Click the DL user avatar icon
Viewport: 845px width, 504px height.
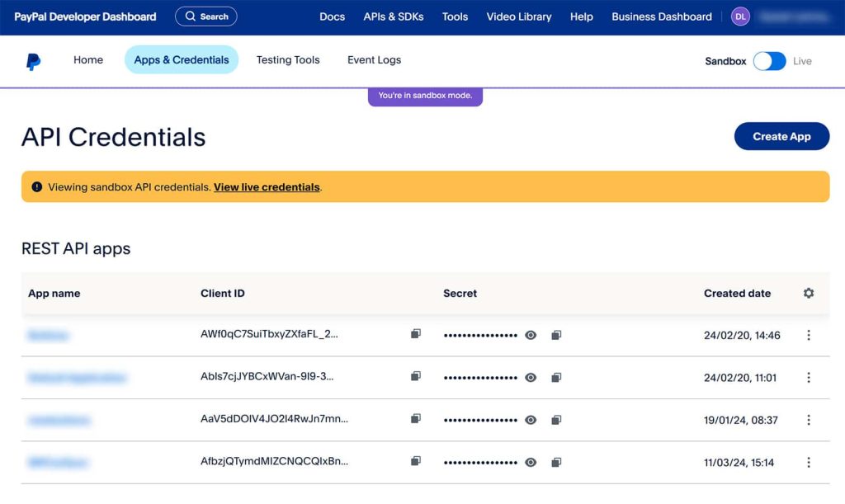740,16
